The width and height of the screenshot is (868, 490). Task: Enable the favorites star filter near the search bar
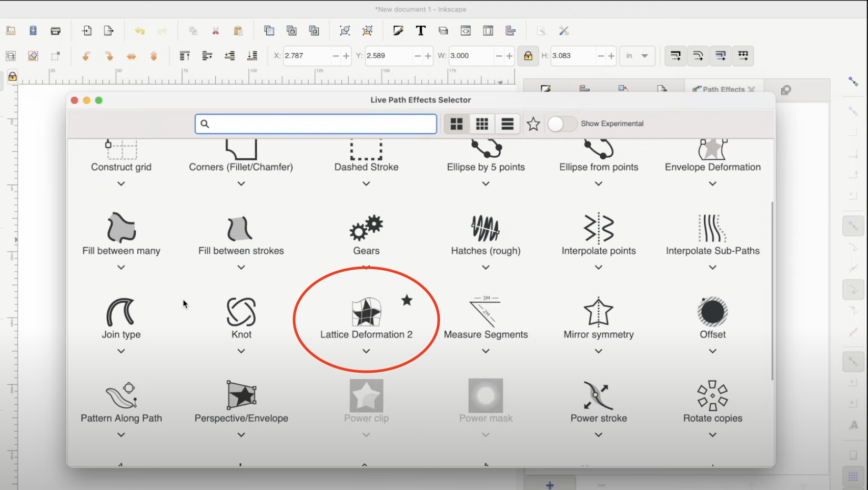tap(533, 124)
